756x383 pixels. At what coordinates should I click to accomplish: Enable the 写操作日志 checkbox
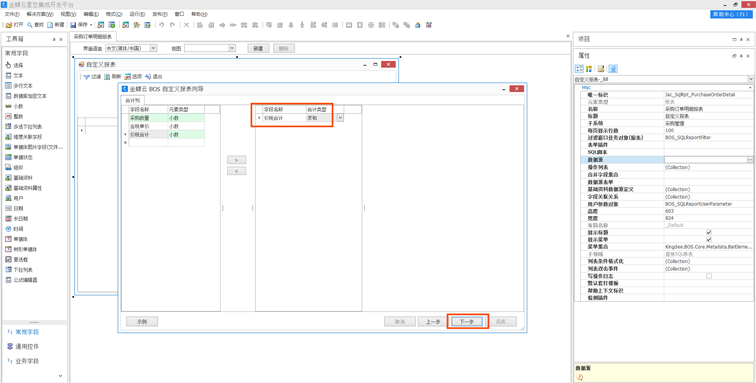pos(709,276)
